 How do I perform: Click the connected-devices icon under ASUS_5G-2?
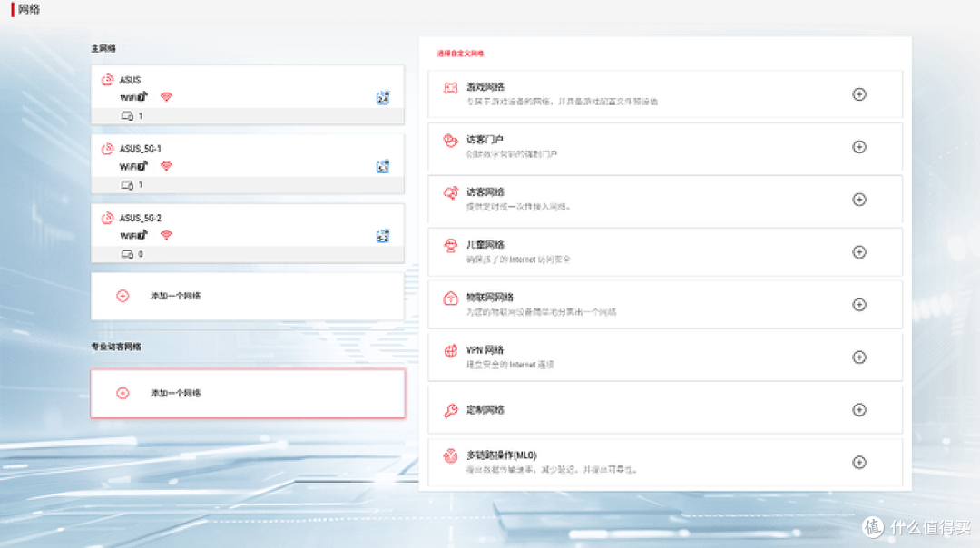point(127,254)
